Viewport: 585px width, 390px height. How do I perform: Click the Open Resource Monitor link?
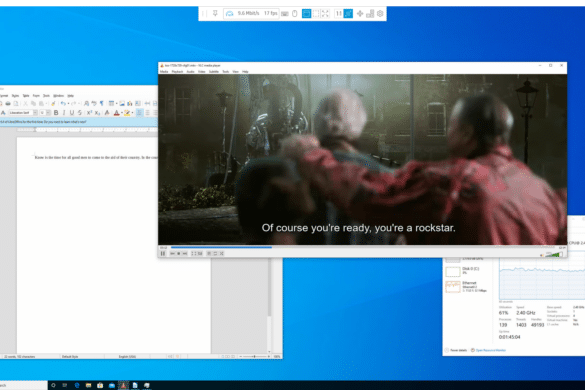[491, 350]
